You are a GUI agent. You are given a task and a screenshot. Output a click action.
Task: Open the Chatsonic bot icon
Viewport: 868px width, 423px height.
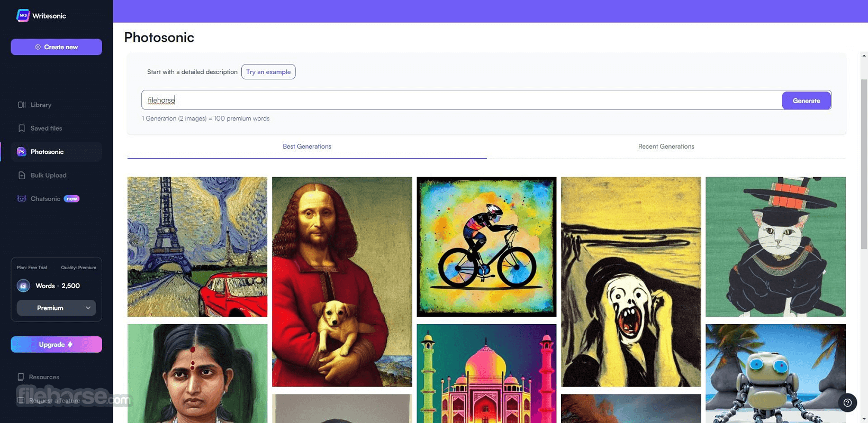click(22, 199)
